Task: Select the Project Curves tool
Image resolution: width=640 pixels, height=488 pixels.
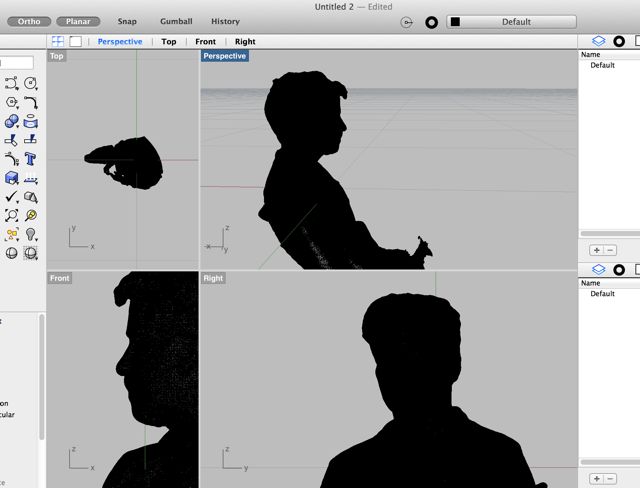Action: 31,178
